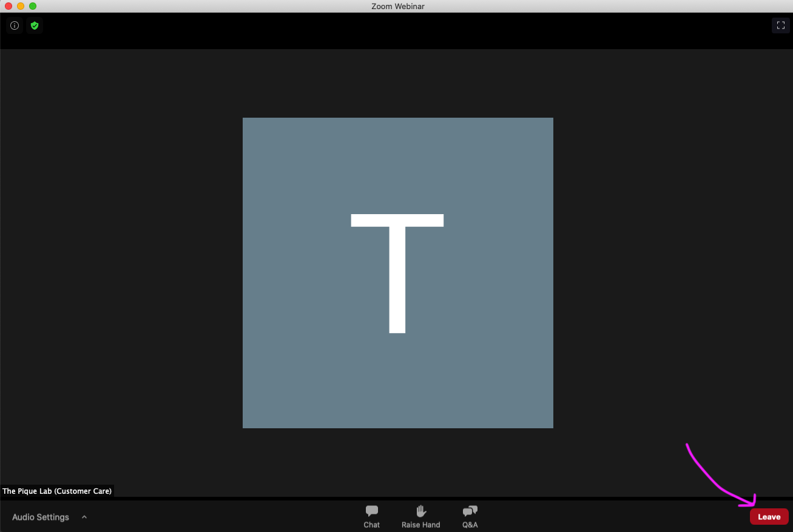793x532 pixels.
Task: Enter full screen mode via corner icon
Action: pyautogui.click(x=780, y=25)
